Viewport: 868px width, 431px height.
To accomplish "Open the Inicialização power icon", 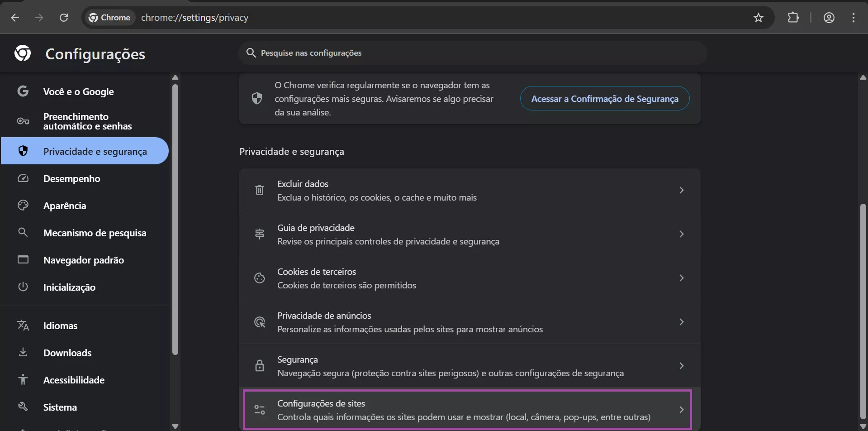I will [23, 286].
